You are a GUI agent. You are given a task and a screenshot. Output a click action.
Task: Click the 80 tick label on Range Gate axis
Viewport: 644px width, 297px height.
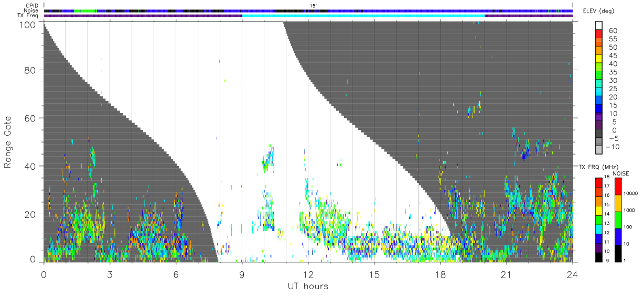pos(30,71)
